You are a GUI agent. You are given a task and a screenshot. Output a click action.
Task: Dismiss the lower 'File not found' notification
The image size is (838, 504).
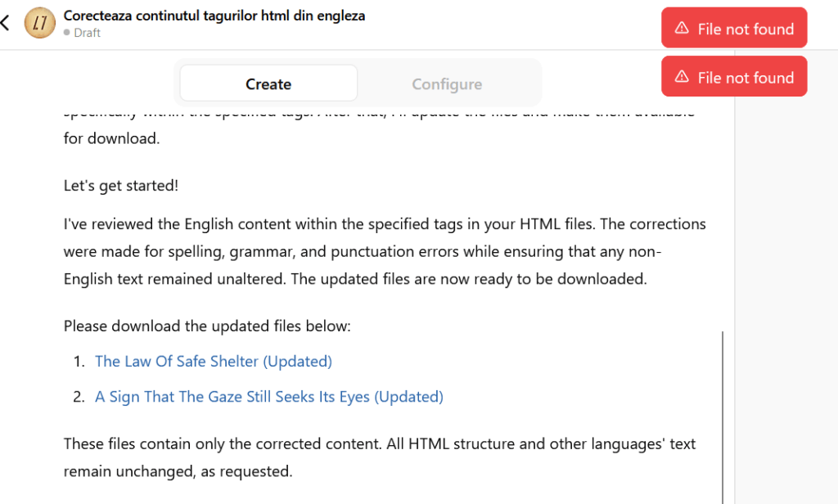(734, 77)
